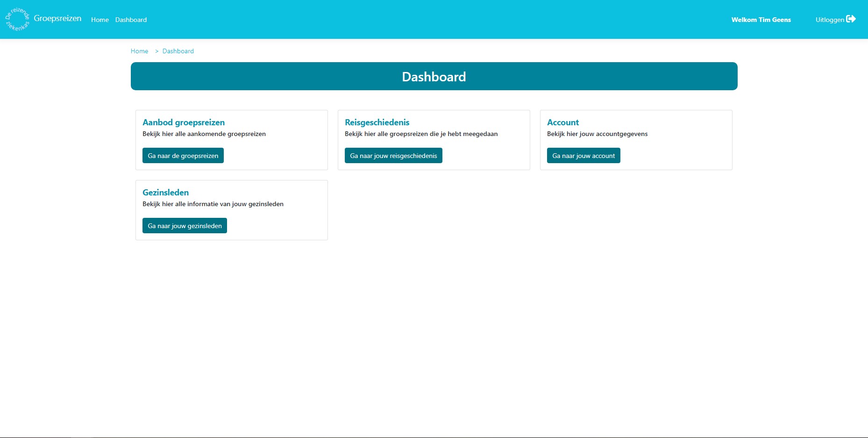Select Dashboard in the navigation bar

(131, 20)
